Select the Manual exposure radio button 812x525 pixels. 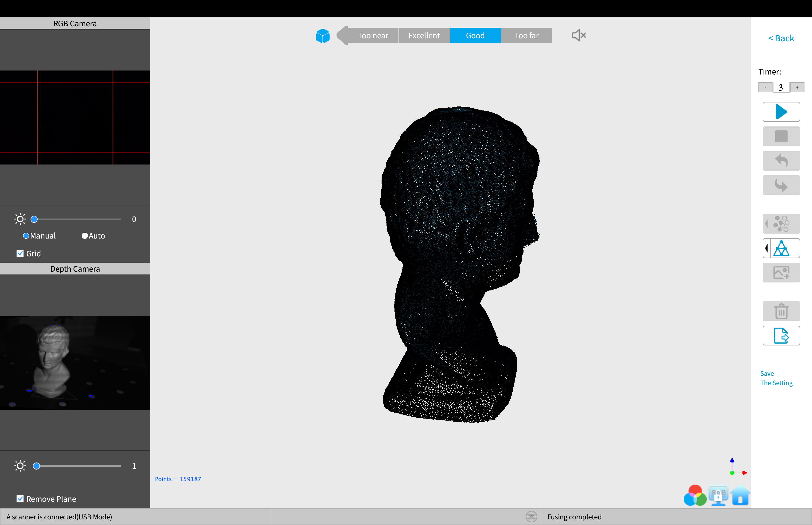click(26, 236)
